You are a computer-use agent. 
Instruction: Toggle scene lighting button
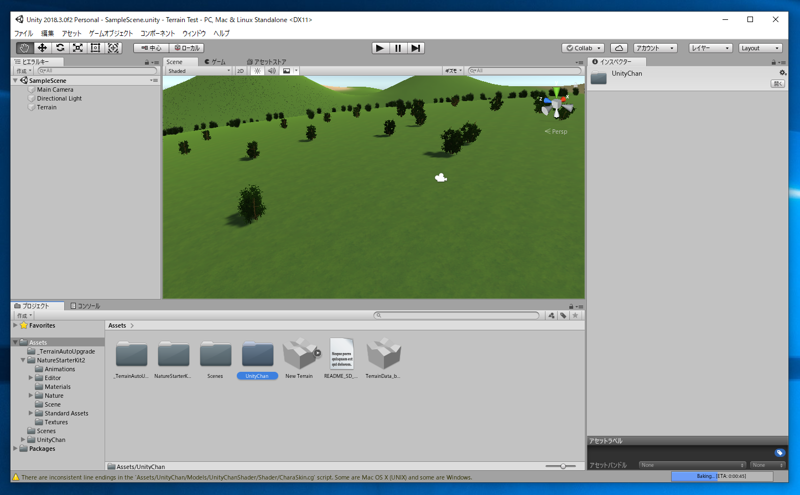258,71
